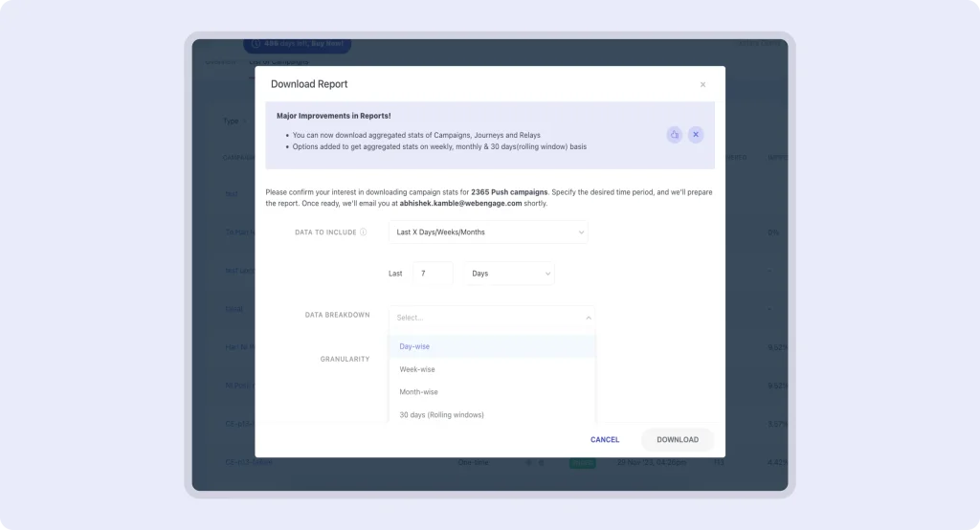Image resolution: width=980 pixels, height=530 pixels.
Task: Click Cancel in the dialog
Action: (605, 440)
